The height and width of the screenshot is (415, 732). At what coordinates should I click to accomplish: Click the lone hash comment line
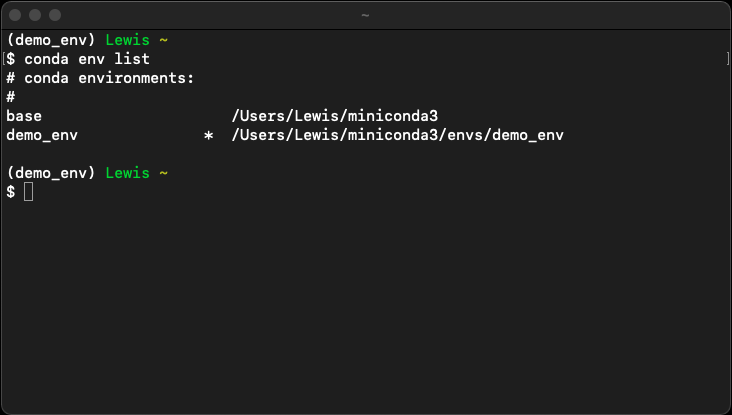(x=11, y=97)
